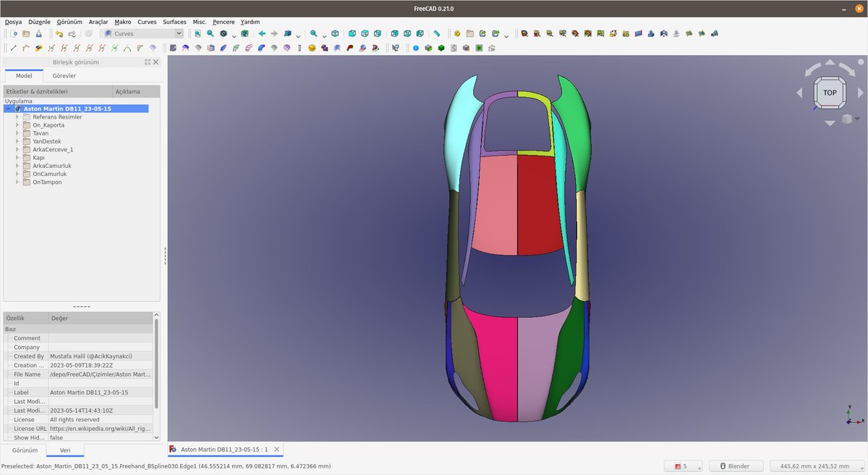This screenshot has height=475, width=868.
Task: Go back with the teal left arrow
Action: [262, 33]
